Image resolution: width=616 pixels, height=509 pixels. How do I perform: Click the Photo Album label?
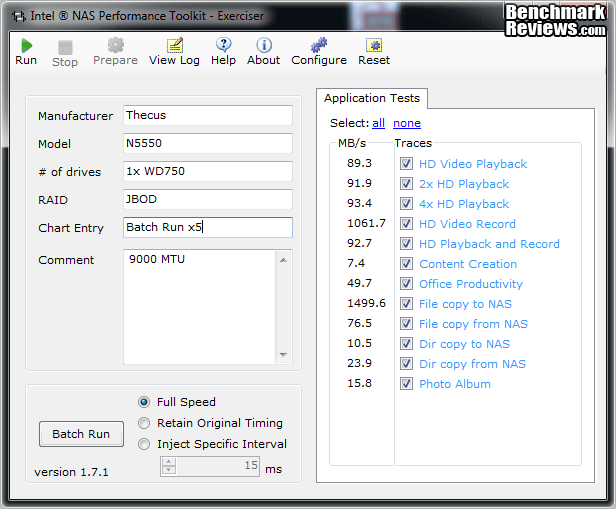(455, 384)
